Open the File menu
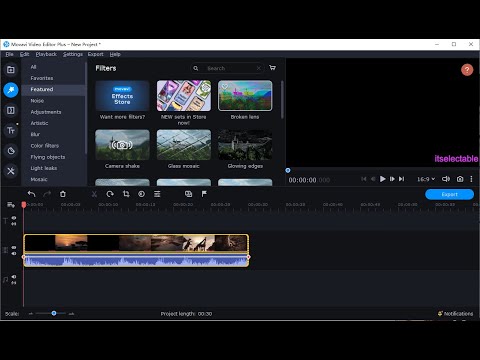The height and width of the screenshot is (360, 480). [10, 54]
